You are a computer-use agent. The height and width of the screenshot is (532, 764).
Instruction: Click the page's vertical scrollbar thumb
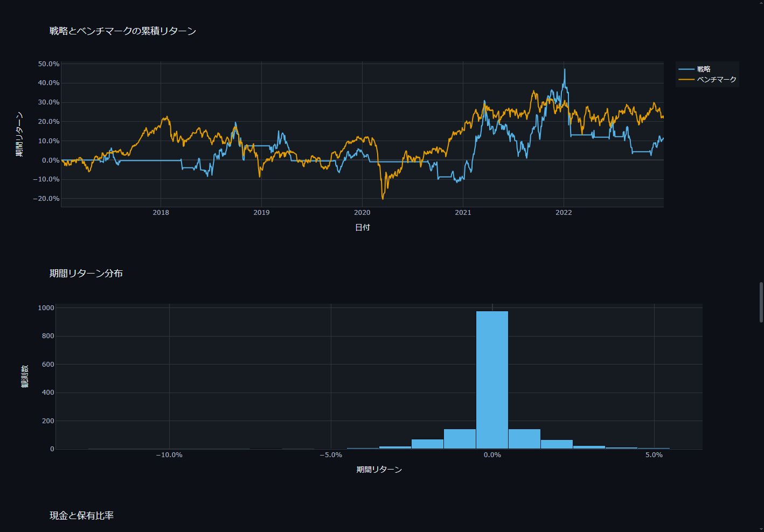[761, 302]
